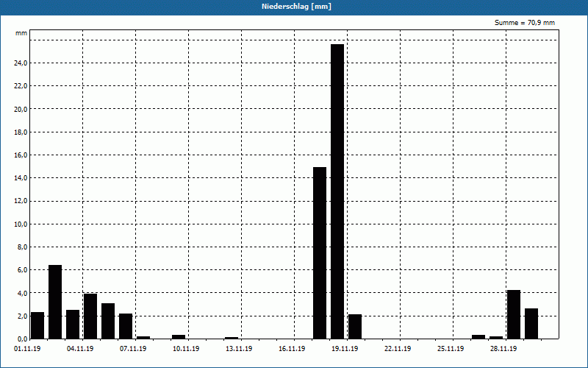The height and width of the screenshot is (368, 588).
Task: Click the y-axis value '14,0'
Action: [x=21, y=178]
